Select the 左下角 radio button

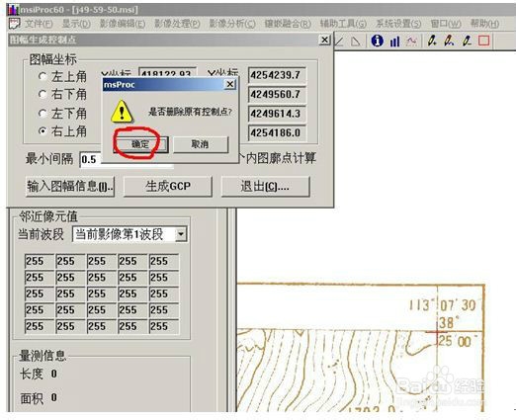[x=43, y=114]
